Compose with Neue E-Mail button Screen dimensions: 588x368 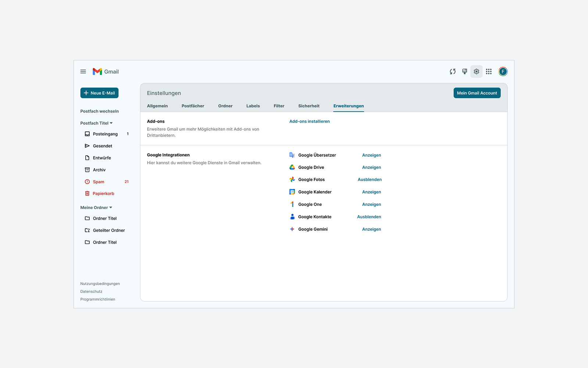coord(99,93)
